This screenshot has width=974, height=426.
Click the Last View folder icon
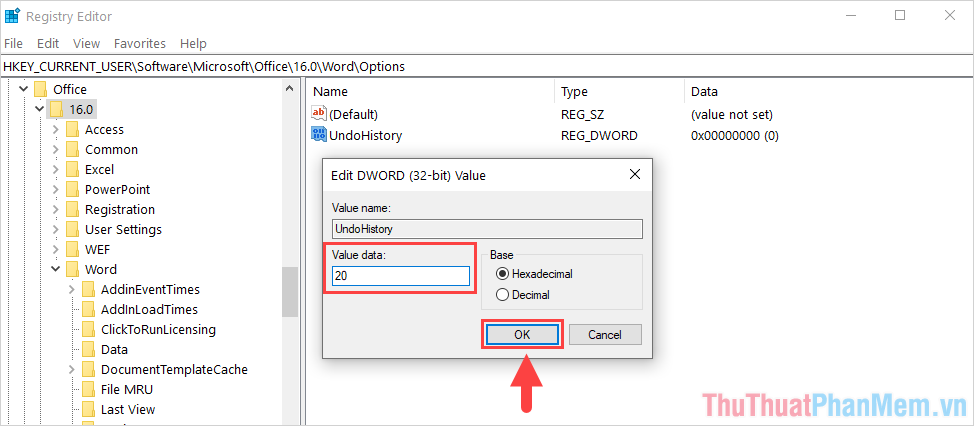[x=89, y=409]
